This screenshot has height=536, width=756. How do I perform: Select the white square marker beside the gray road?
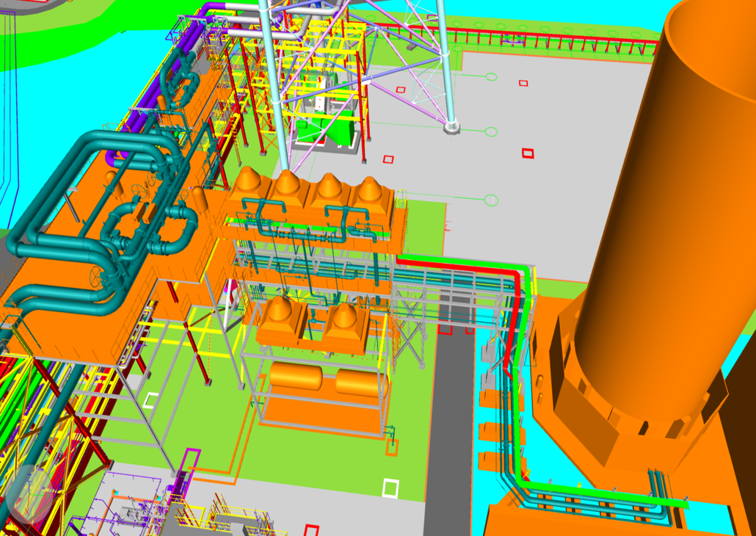(390, 488)
